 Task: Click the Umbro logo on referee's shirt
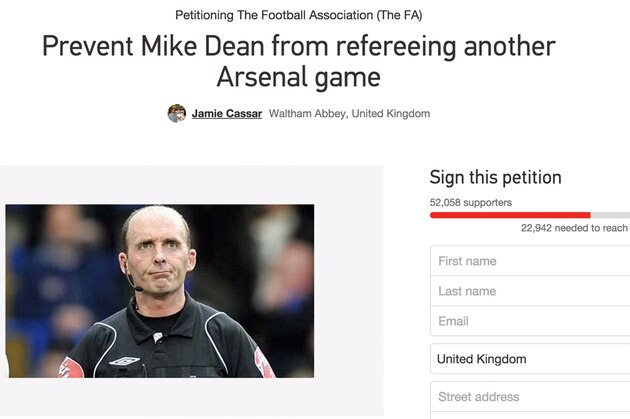[x=124, y=361]
